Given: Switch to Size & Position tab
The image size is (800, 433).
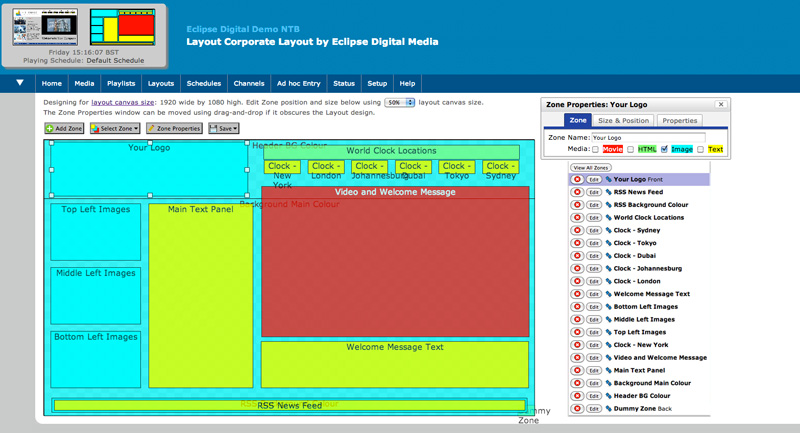Looking at the screenshot, I should point(623,120).
